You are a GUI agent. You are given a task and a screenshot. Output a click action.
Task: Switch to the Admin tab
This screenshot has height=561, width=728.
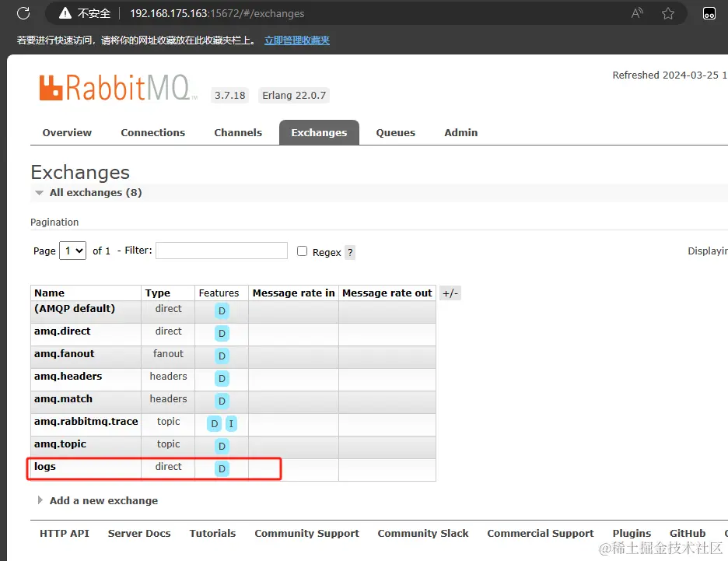(460, 133)
